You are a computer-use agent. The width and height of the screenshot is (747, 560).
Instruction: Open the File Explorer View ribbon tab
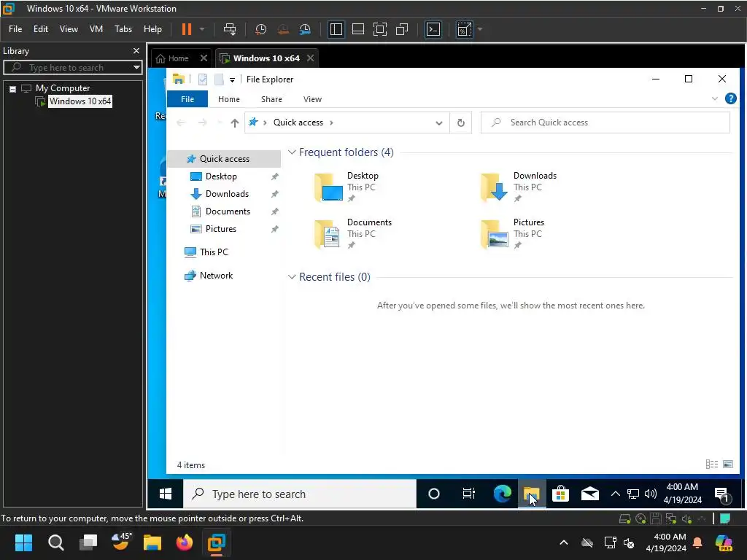click(312, 99)
